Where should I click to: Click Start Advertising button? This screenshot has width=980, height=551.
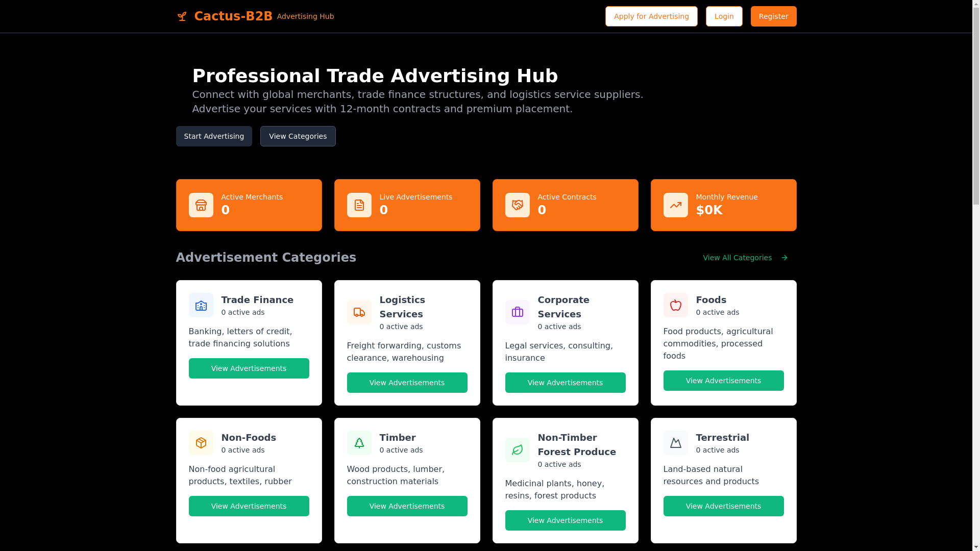214,136
